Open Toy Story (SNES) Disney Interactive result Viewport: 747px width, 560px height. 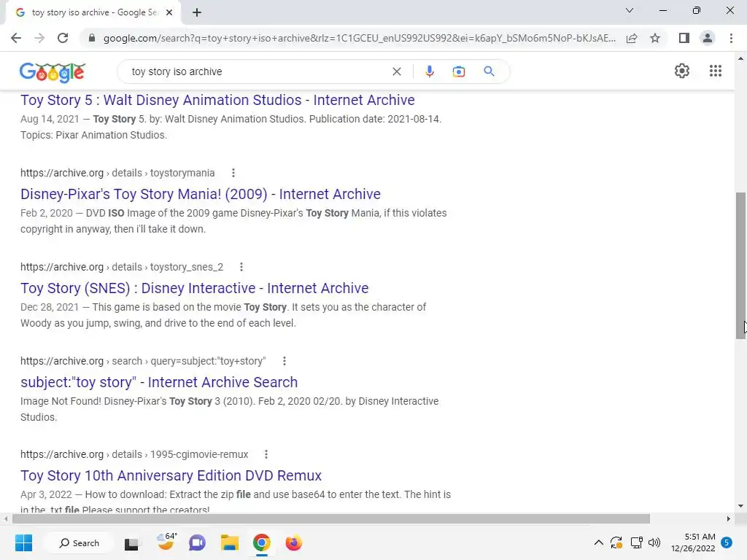(x=194, y=288)
